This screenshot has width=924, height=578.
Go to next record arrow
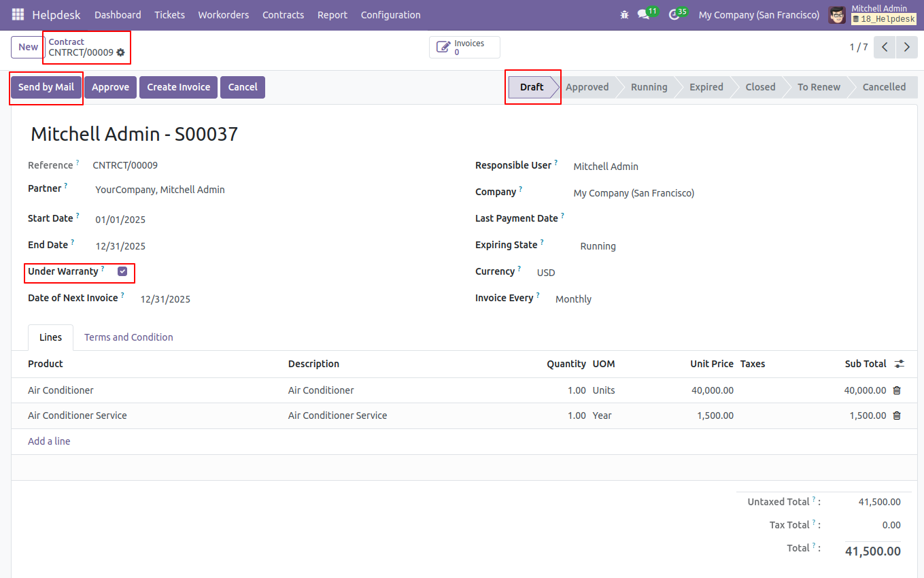[906, 47]
